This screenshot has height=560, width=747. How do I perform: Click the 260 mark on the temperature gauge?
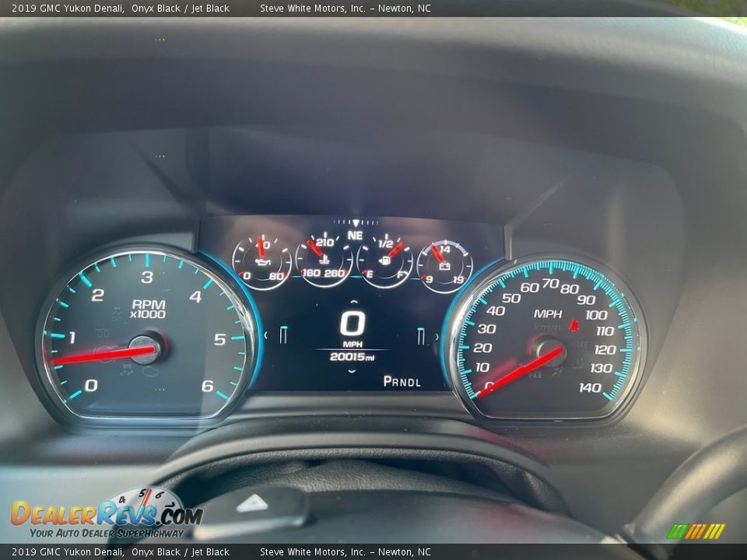[335, 273]
